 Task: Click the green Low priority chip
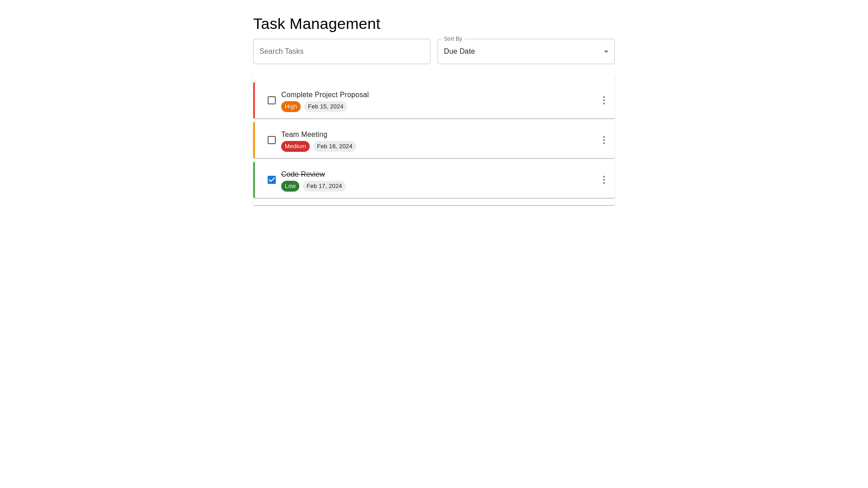[x=290, y=186]
